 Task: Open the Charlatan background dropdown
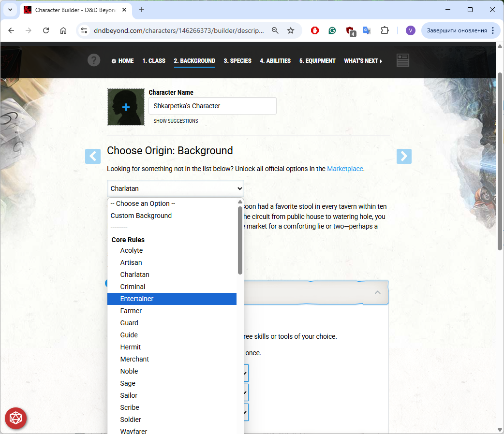tap(175, 188)
